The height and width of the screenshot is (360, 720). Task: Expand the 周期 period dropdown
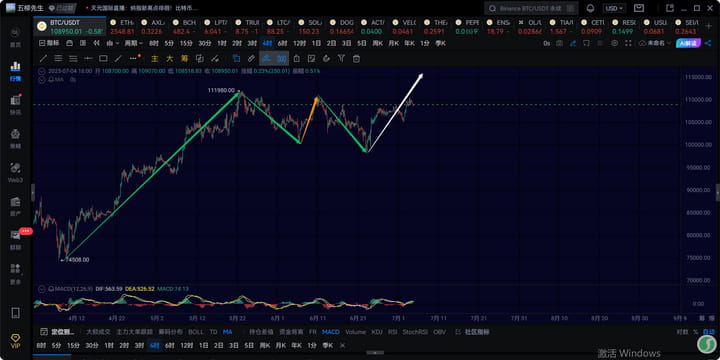tap(134, 43)
